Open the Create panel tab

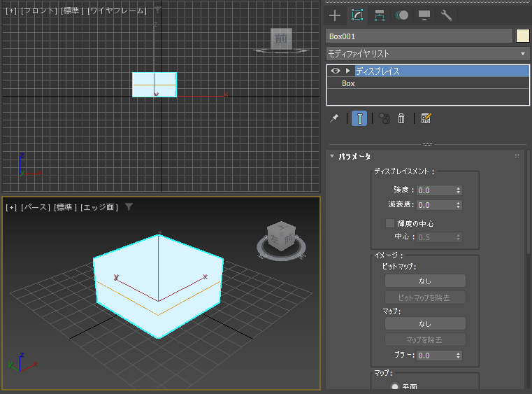point(335,15)
